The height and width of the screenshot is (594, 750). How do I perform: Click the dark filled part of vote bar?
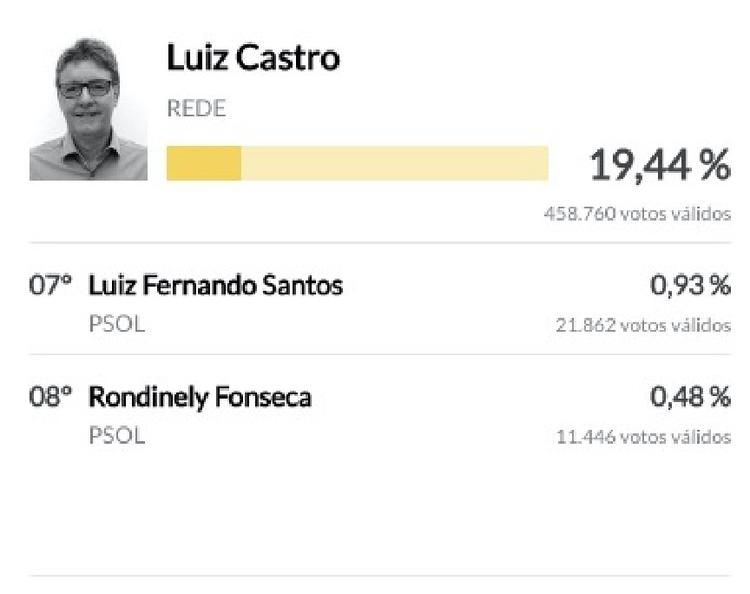tap(203, 163)
